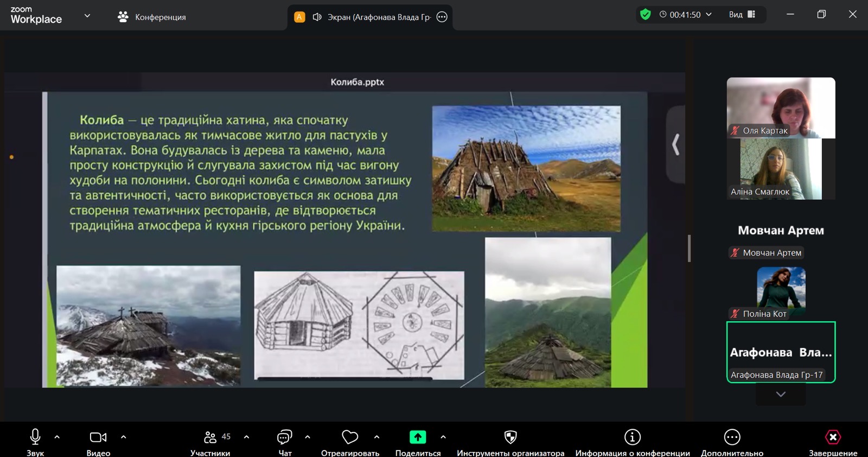The height and width of the screenshot is (457, 868).
Task: Toggle the microphone mute button
Action: [x=35, y=437]
